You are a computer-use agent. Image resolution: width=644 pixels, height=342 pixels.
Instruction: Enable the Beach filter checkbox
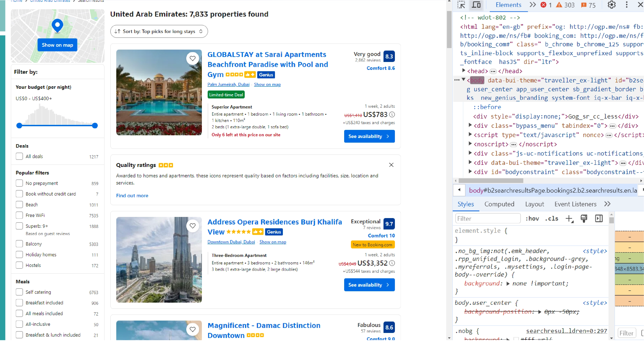19,204
